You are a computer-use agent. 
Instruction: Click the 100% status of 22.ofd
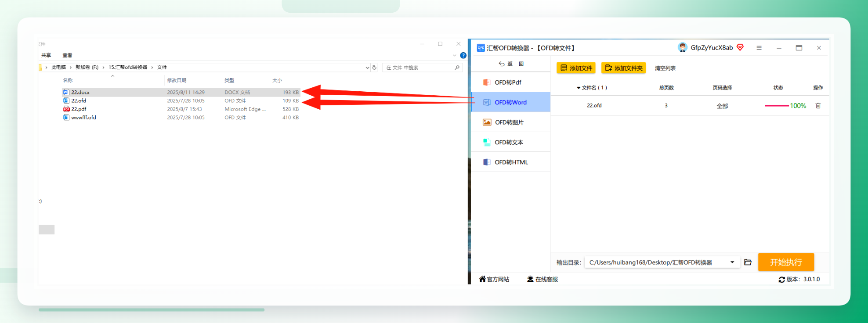point(798,106)
